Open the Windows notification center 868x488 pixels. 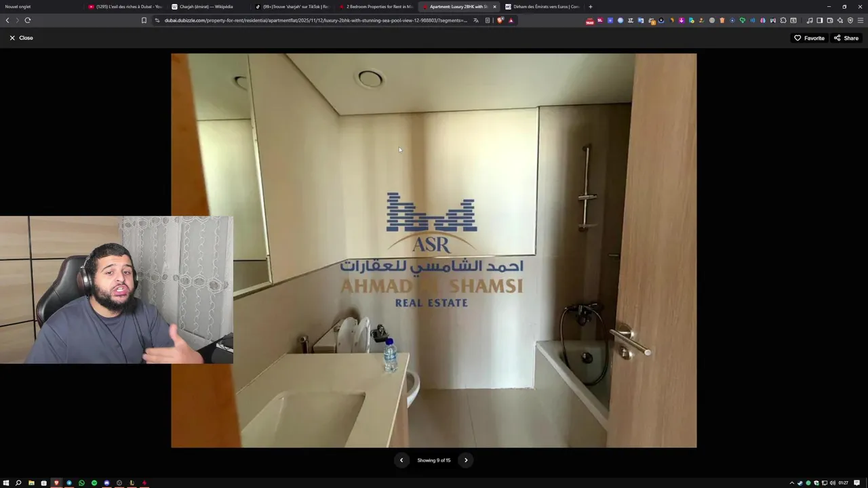point(857,483)
